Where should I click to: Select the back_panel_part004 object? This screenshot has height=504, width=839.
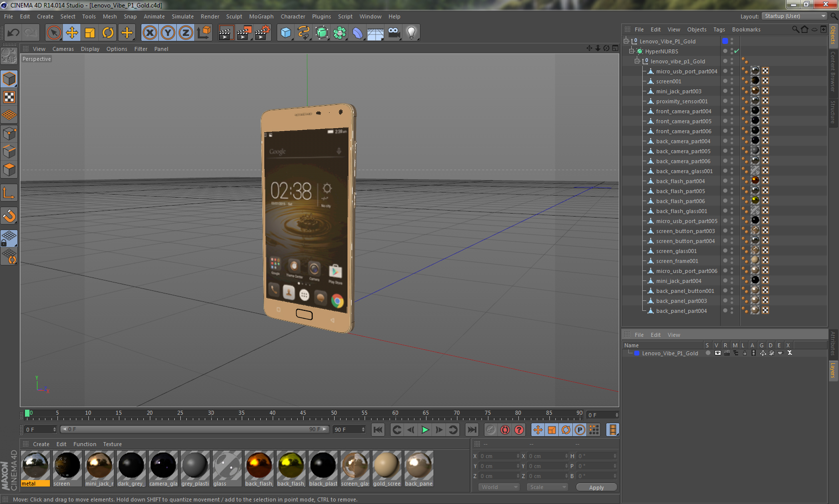(x=681, y=311)
